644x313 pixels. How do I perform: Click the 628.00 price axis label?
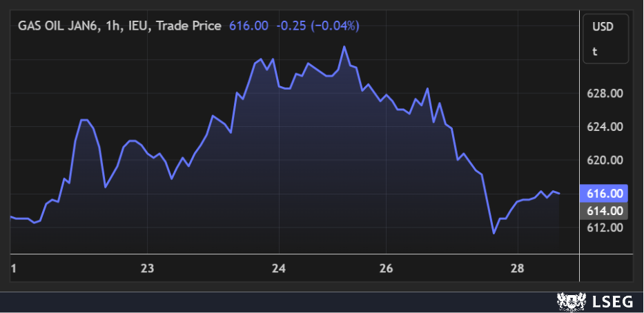pos(605,94)
